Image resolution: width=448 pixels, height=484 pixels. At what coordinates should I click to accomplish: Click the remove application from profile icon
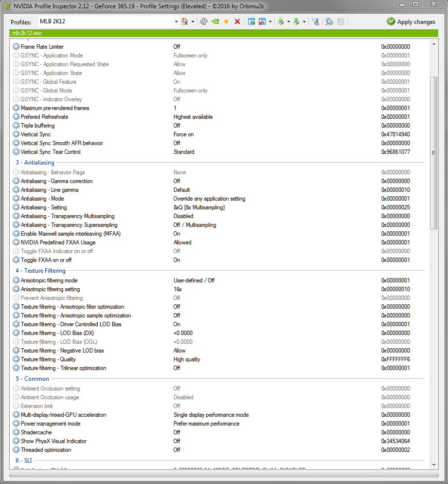point(262,21)
